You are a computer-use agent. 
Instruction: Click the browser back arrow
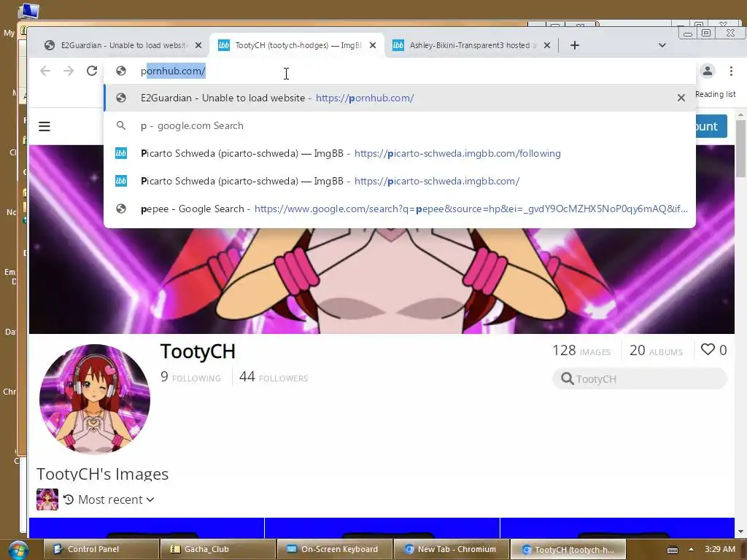tap(45, 71)
